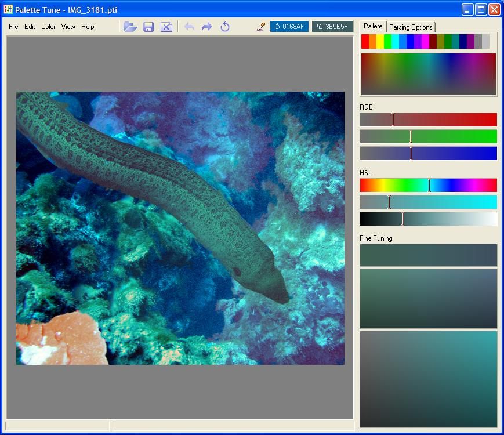
Task: Select the Pallete tab
Action: coord(373,26)
